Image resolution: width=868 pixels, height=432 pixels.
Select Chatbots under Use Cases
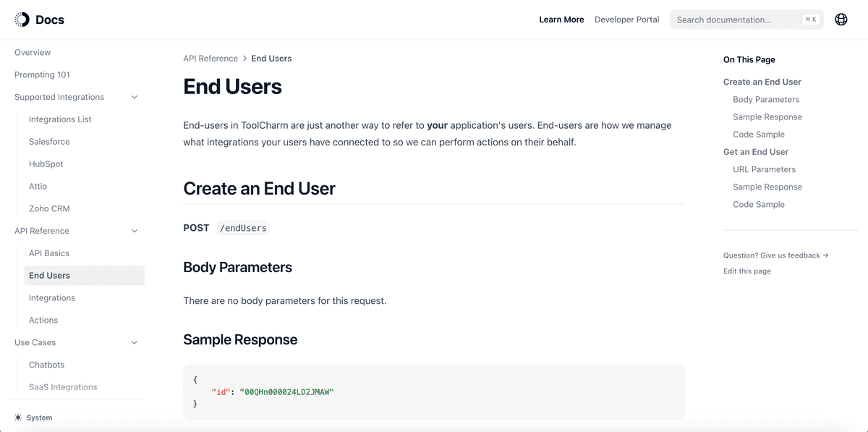pos(46,364)
